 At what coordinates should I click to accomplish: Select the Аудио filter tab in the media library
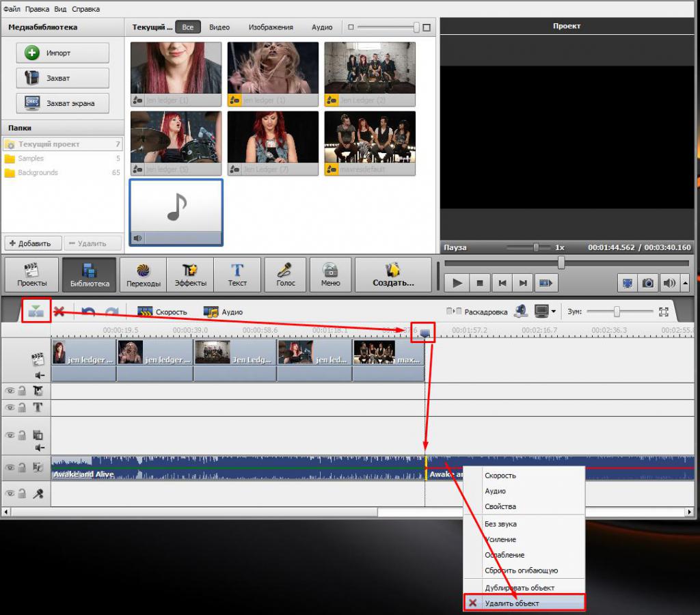(322, 27)
